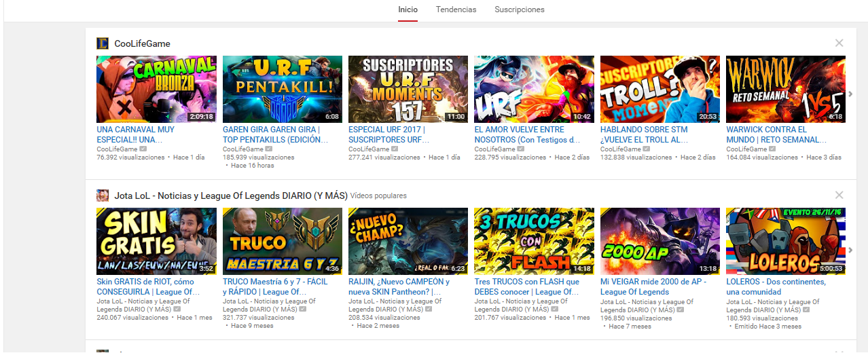Show more CooLifeGame videos with right arrow
The image size is (868, 353).
click(850, 94)
